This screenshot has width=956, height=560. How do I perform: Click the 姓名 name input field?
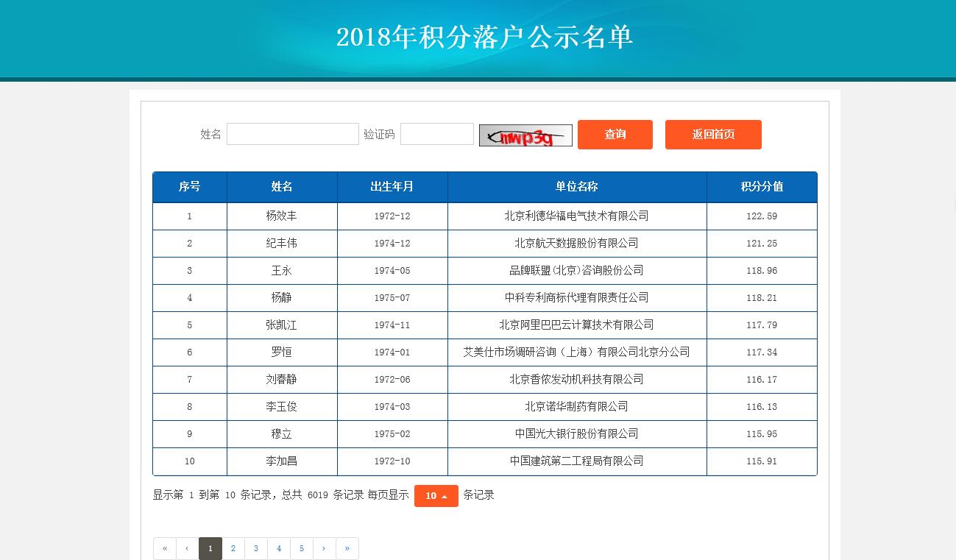[x=293, y=134]
